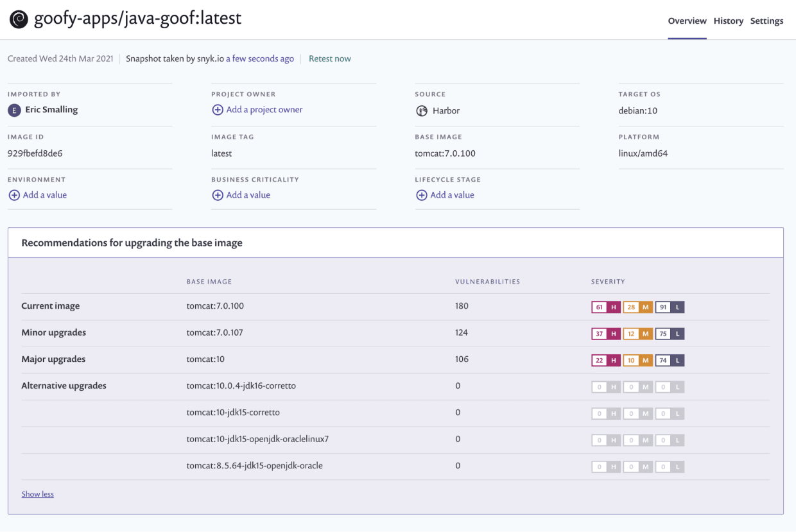Click the base image value tomcat:7.0.100 in metadata
This screenshot has height=532, width=796.
(x=445, y=153)
